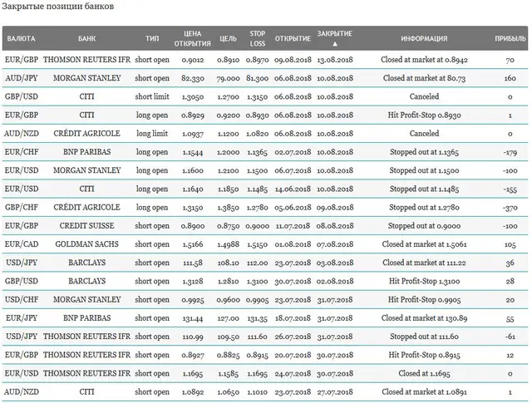
Task: Click CRÉDIT AGRICOLE in AUD/NZD row
Action: coord(86,133)
